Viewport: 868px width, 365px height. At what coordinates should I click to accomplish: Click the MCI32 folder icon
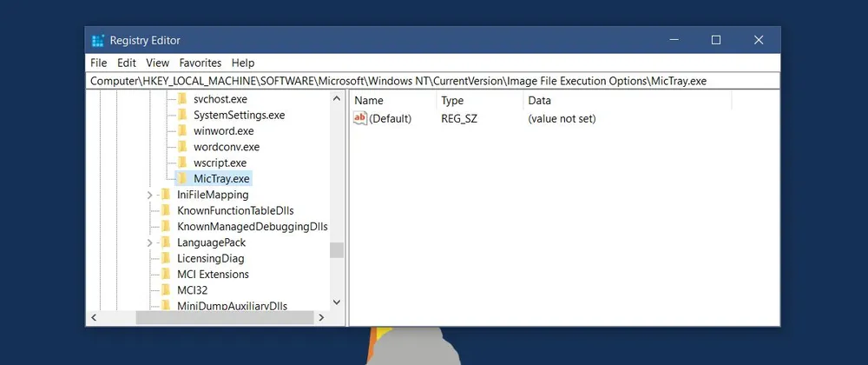click(166, 290)
